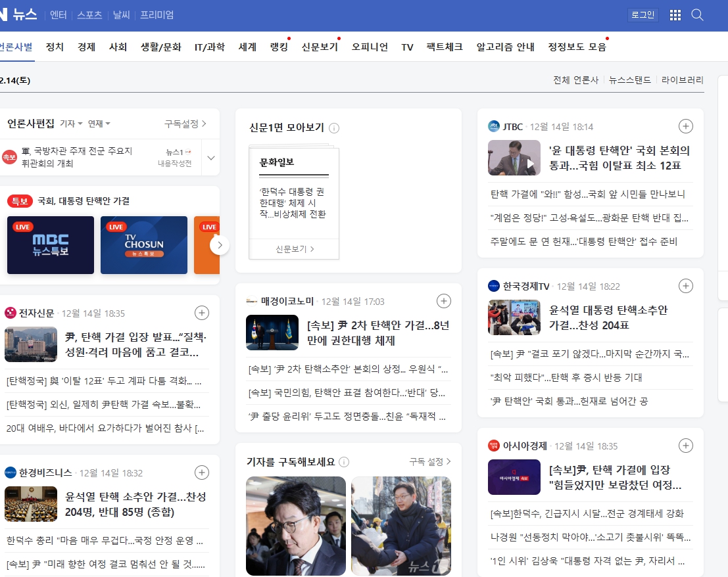The width and height of the screenshot is (728, 577).
Task: Open 뉴스스탠드 link
Action: [630, 80]
